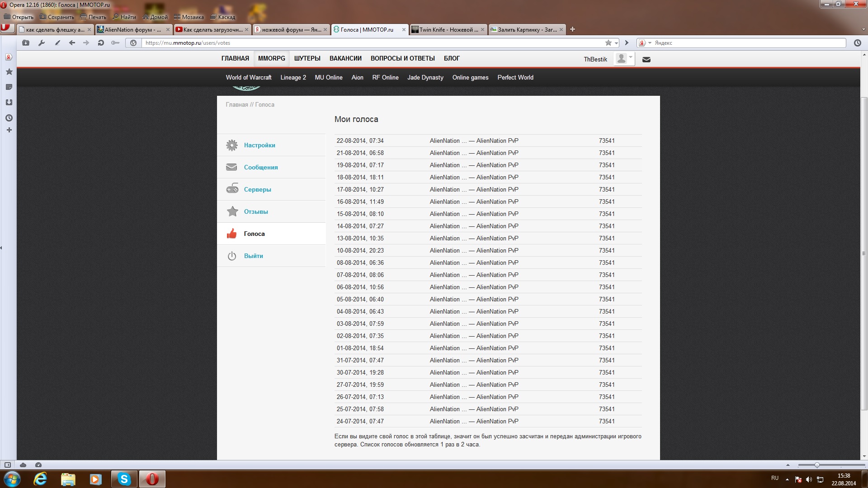Open new tab with the plus button

tap(572, 29)
